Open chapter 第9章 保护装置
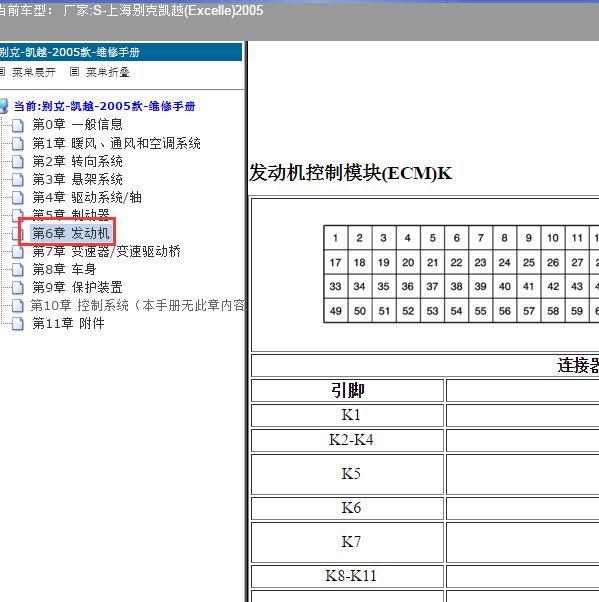The height and width of the screenshot is (602, 599). click(78, 288)
